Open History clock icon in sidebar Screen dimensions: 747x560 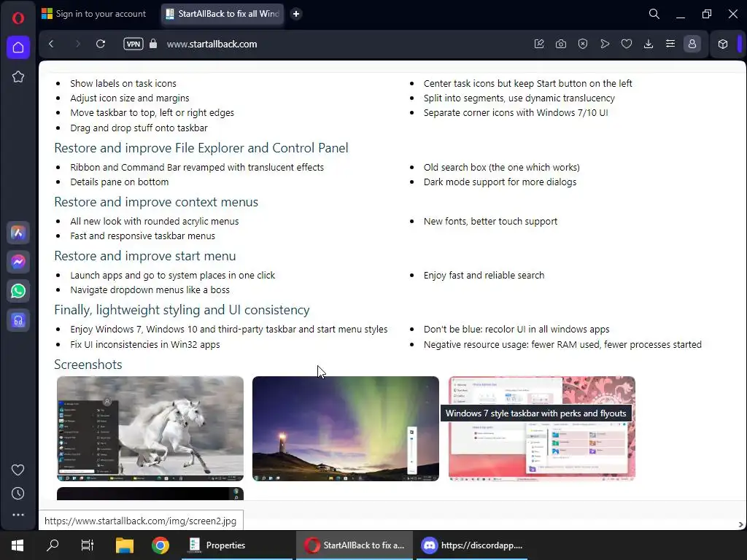[18, 494]
